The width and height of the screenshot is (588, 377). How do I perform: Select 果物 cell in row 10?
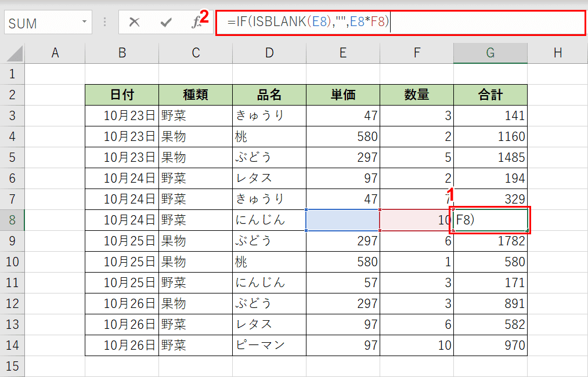point(196,262)
